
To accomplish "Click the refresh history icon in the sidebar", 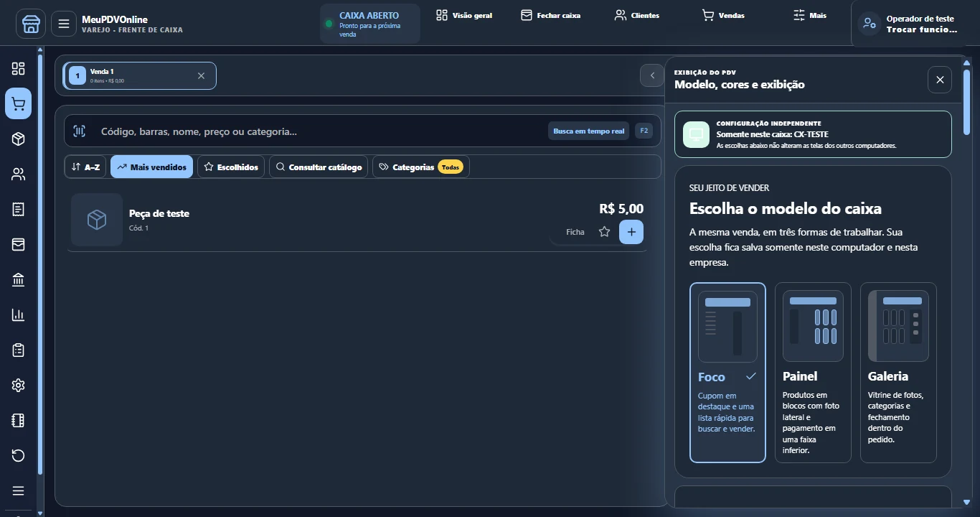I will tap(19, 455).
